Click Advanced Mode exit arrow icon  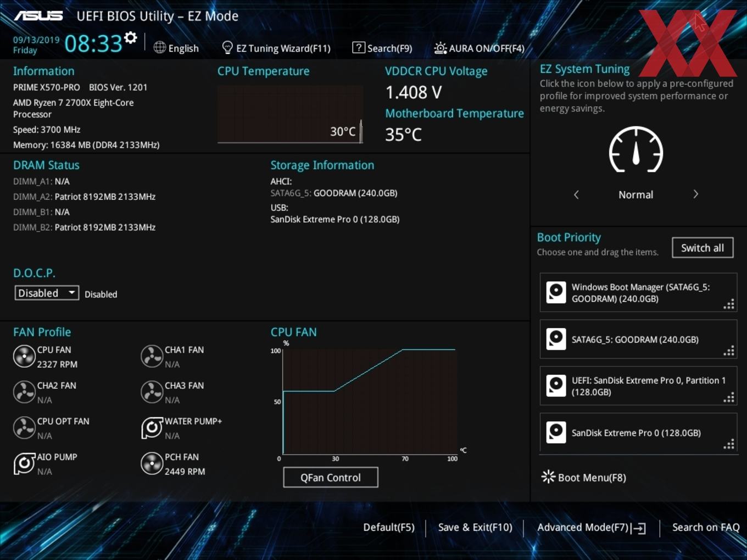pos(638,528)
